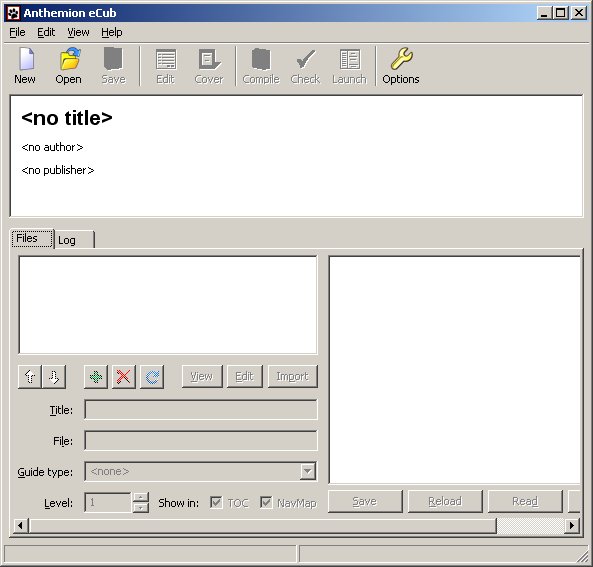Image resolution: width=593 pixels, height=567 pixels.
Task: Switch to the Files tab
Action: click(x=33, y=239)
